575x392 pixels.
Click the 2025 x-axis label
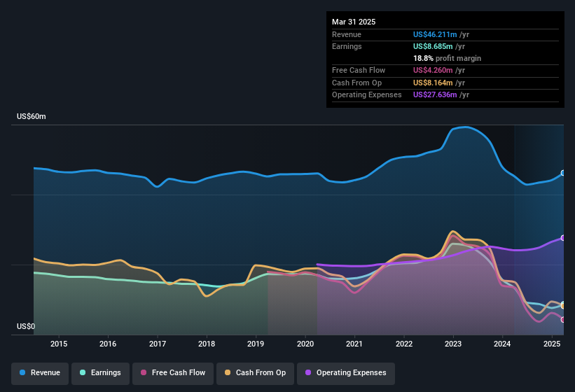pos(551,344)
